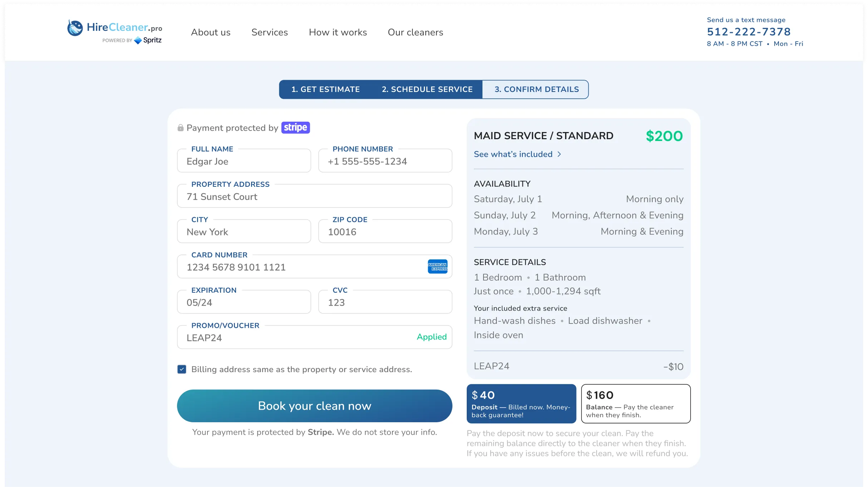Open the About us page
868x487 pixels.
coord(210,32)
